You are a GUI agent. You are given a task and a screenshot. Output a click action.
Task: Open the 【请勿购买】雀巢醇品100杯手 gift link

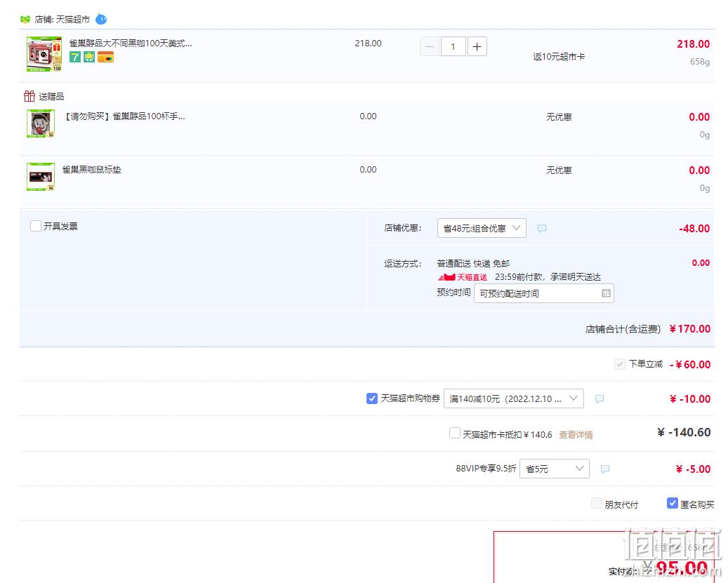click(x=124, y=116)
